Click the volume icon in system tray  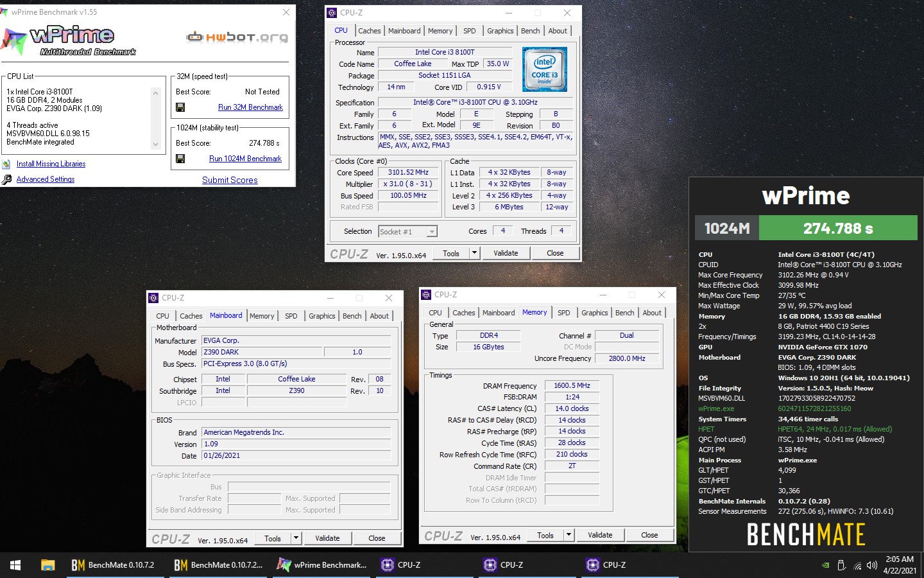[871, 565]
